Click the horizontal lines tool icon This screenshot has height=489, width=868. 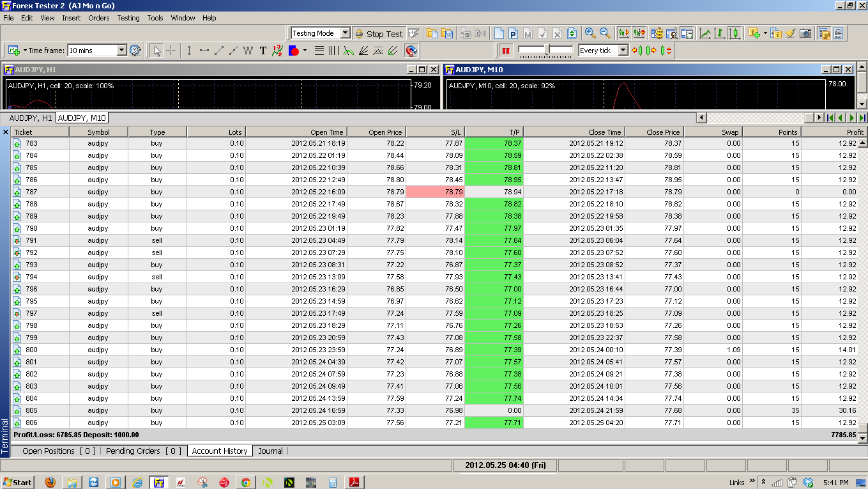(319, 50)
